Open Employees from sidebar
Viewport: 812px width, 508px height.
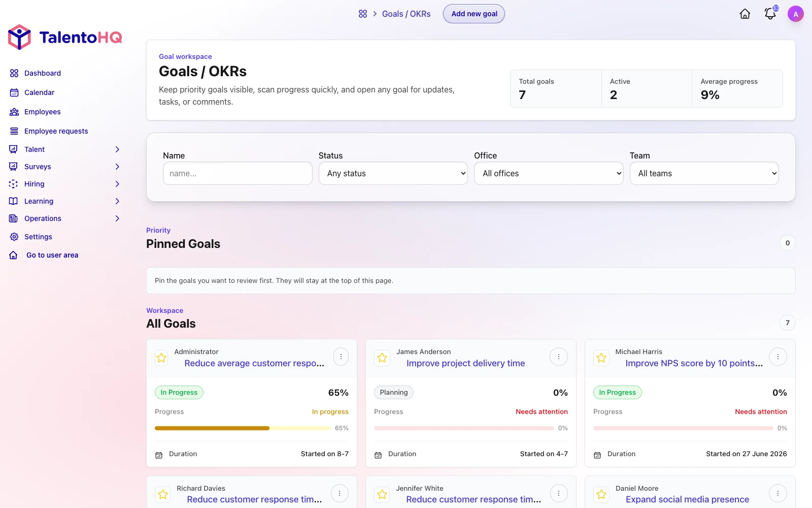click(x=43, y=112)
